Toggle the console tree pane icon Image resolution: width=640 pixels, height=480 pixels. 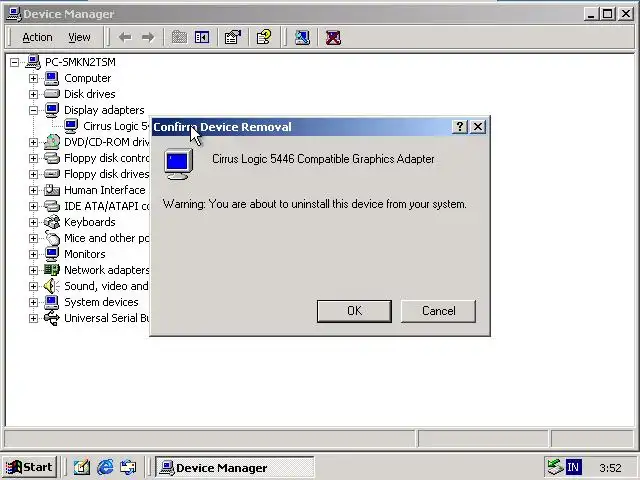(202, 38)
